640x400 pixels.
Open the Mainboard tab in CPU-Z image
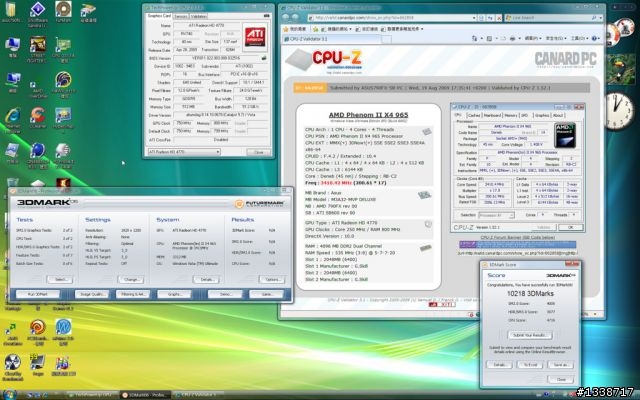tap(492, 116)
